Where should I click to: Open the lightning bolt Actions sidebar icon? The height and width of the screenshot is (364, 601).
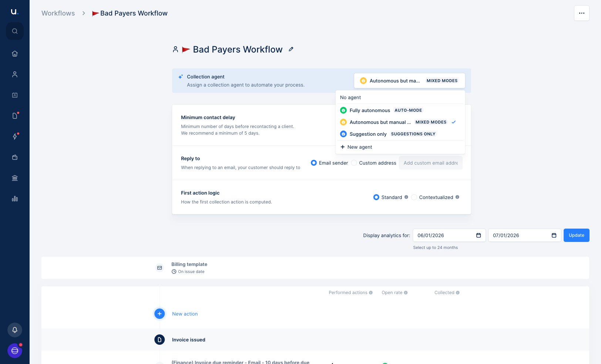(15, 136)
